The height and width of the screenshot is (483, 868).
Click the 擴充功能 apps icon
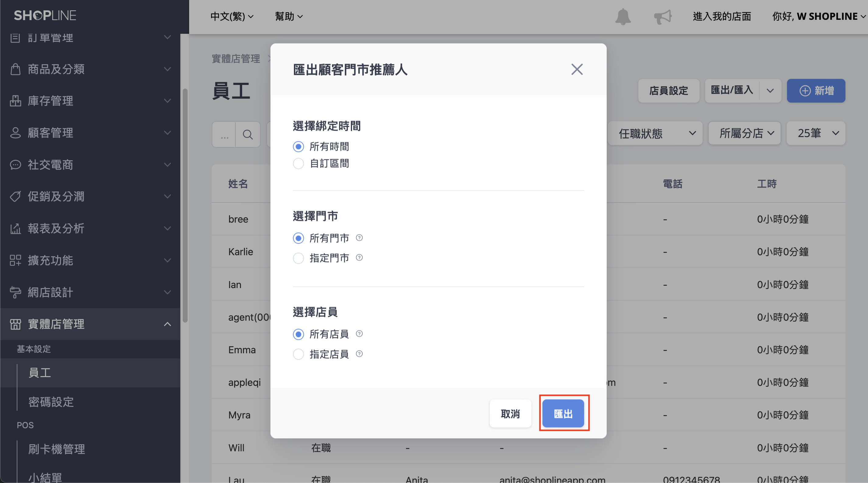coord(15,260)
